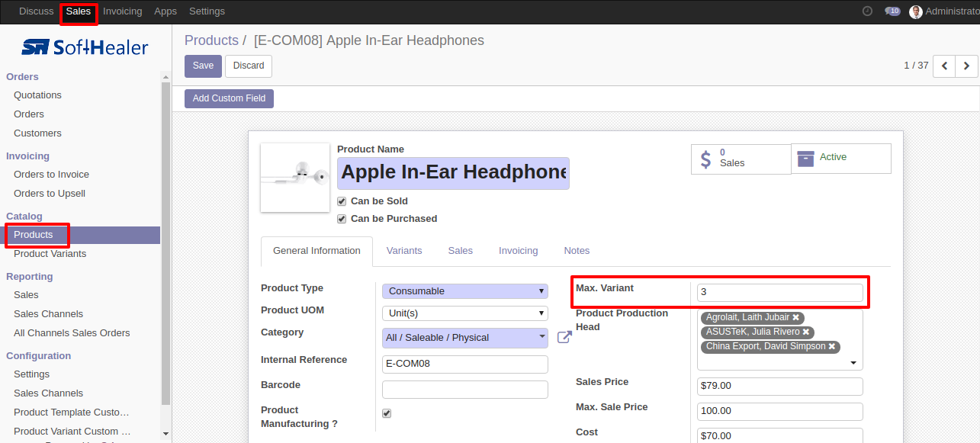Click Max. Variant input field

(780, 293)
